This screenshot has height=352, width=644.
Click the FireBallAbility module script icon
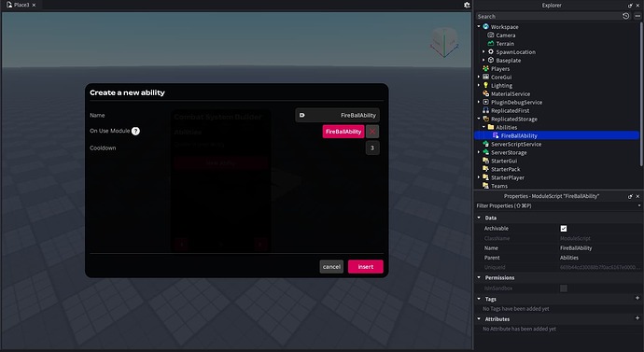pos(496,135)
